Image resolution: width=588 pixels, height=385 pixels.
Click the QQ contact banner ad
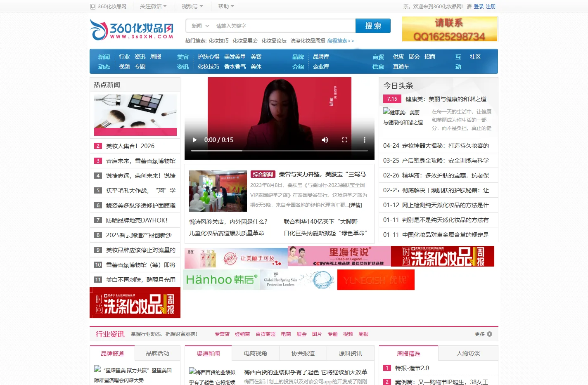450,29
